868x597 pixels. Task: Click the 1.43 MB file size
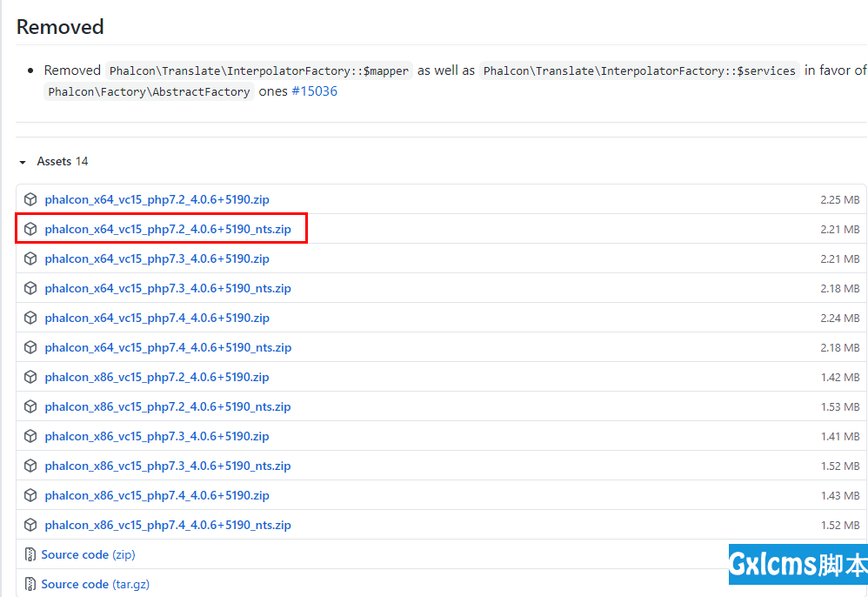click(x=840, y=496)
